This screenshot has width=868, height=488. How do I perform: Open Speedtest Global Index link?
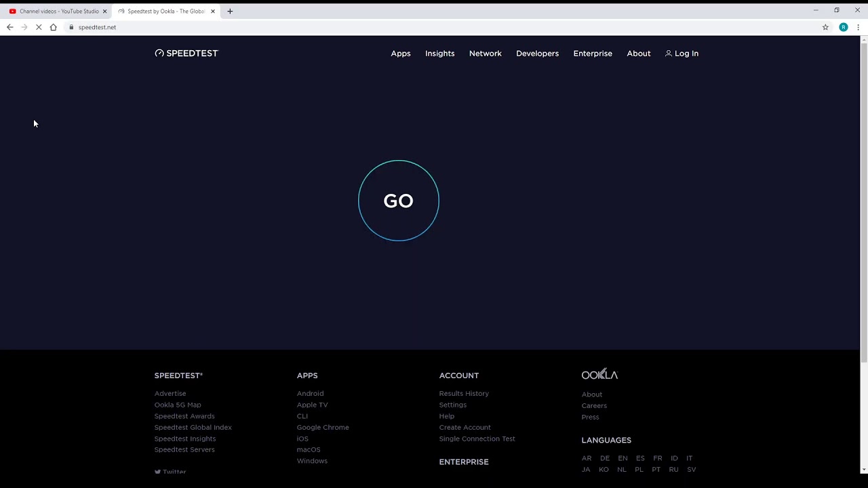coord(193,427)
